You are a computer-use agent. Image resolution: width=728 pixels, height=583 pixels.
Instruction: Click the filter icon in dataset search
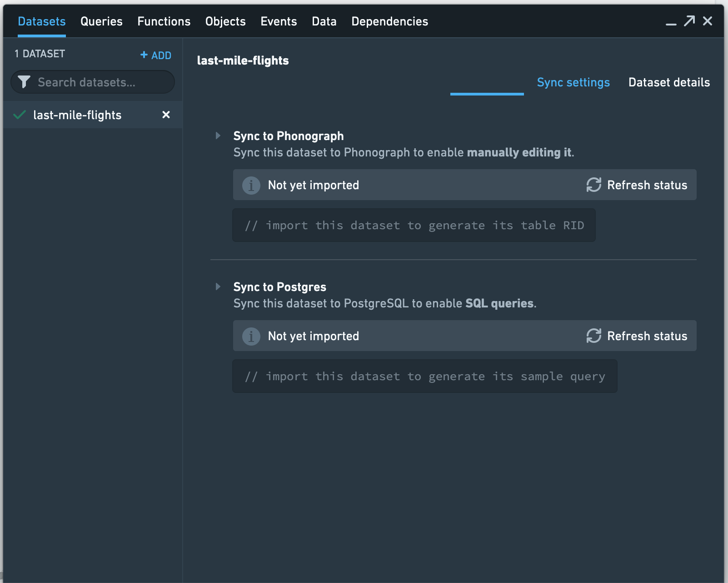[24, 82]
